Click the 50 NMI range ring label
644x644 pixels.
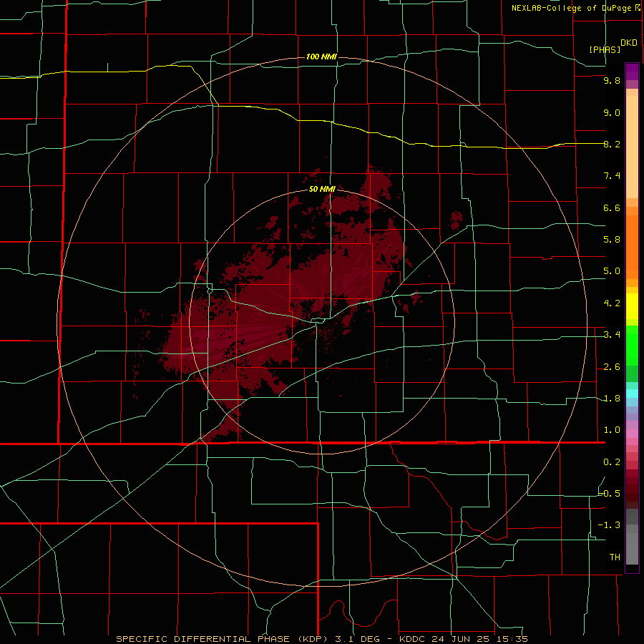click(x=322, y=189)
